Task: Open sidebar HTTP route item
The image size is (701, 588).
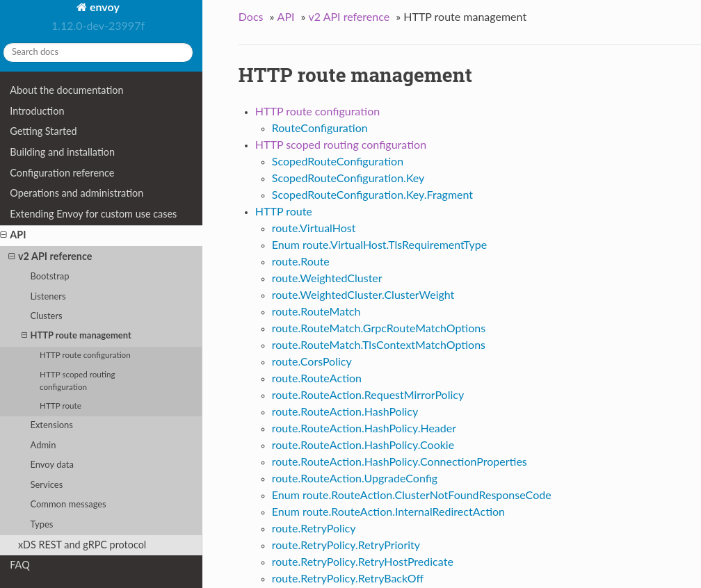Action: tap(61, 406)
